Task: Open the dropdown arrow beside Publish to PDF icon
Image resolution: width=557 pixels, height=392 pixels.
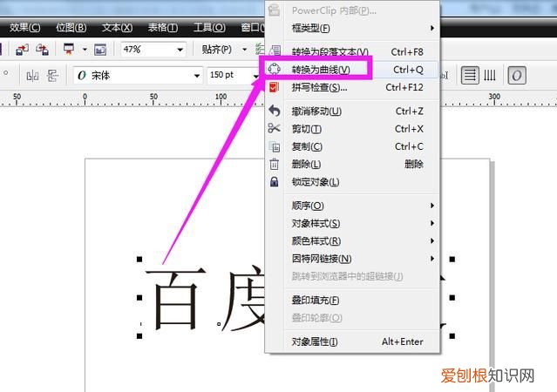Action: (85, 50)
